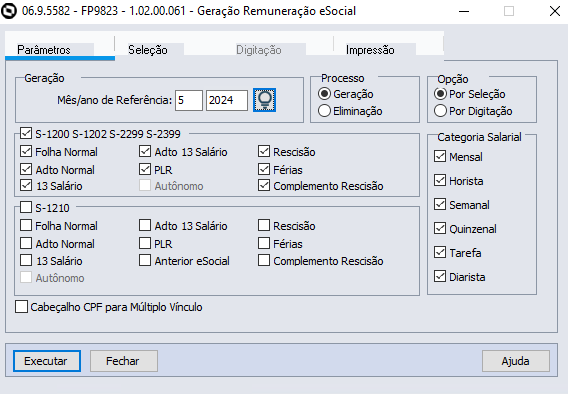Viewport: 568px width, 394px height.
Task: Uncheck the Horista salary category
Action: click(440, 180)
